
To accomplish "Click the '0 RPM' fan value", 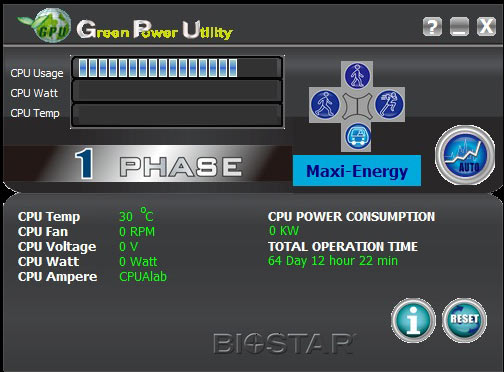I will pos(137,231).
